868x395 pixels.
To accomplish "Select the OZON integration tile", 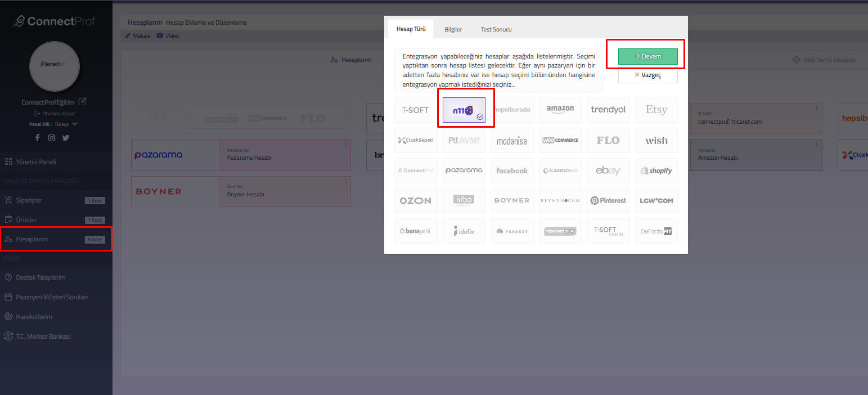I will tap(415, 200).
